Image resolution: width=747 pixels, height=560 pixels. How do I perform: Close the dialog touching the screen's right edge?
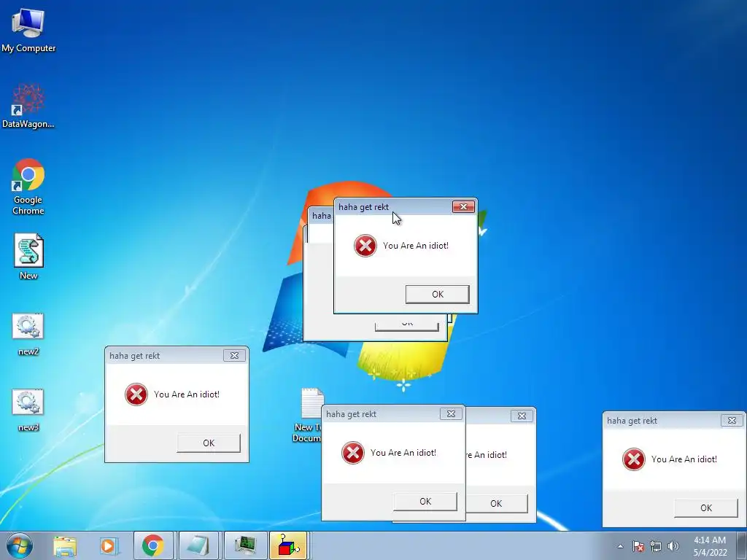click(732, 421)
